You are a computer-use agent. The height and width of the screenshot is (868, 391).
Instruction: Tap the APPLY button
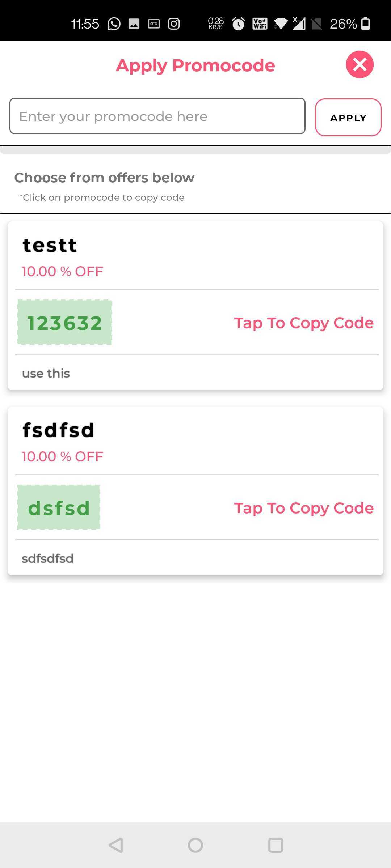tap(348, 118)
